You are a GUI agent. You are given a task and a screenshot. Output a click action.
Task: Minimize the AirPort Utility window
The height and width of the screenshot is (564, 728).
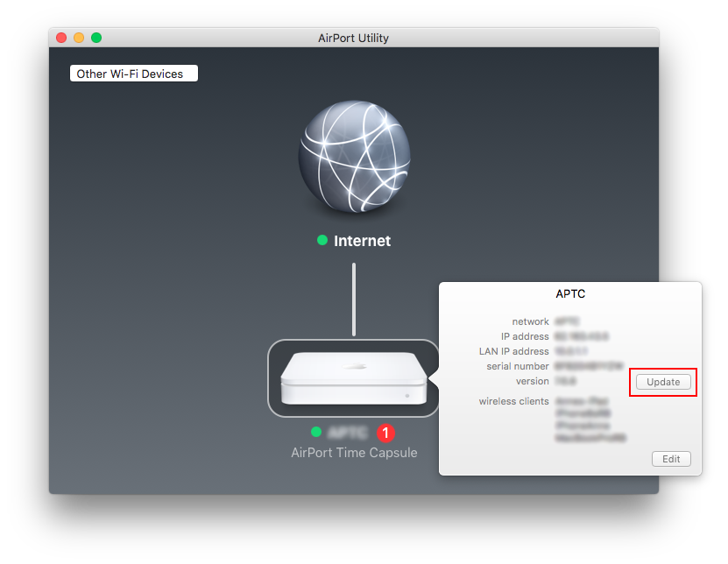click(79, 38)
